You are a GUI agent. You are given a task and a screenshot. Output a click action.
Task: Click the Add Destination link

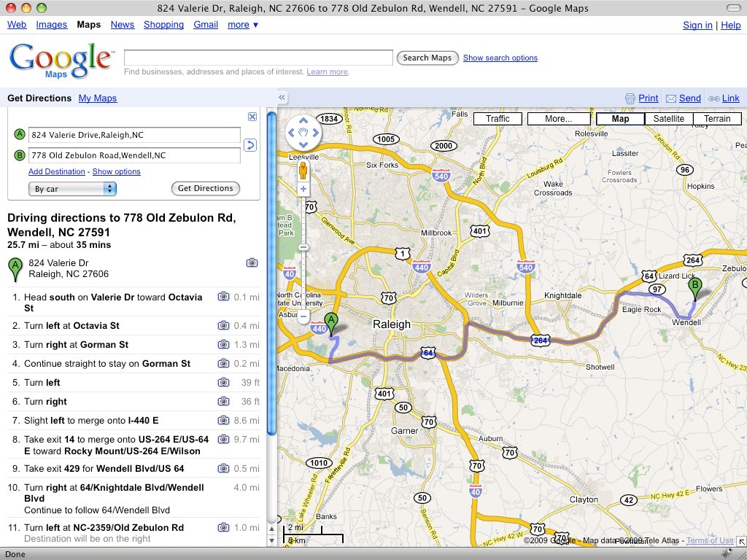(57, 171)
